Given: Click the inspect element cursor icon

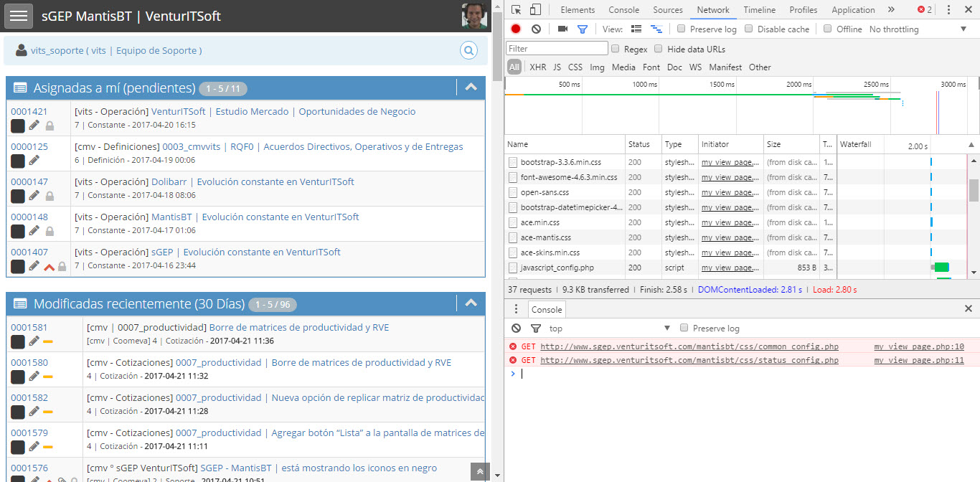Looking at the screenshot, I should click(517, 10).
